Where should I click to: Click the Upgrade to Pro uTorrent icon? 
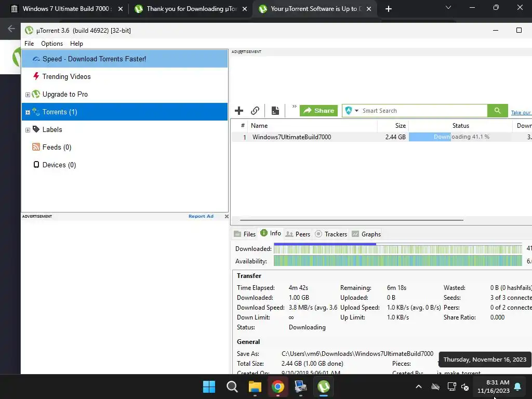(36, 94)
